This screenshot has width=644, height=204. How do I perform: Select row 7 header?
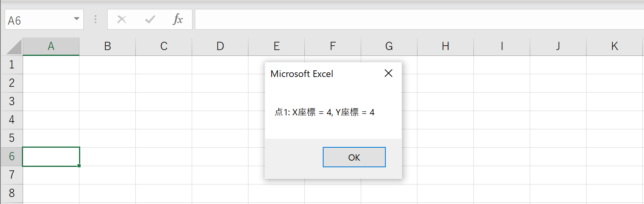tap(12, 175)
